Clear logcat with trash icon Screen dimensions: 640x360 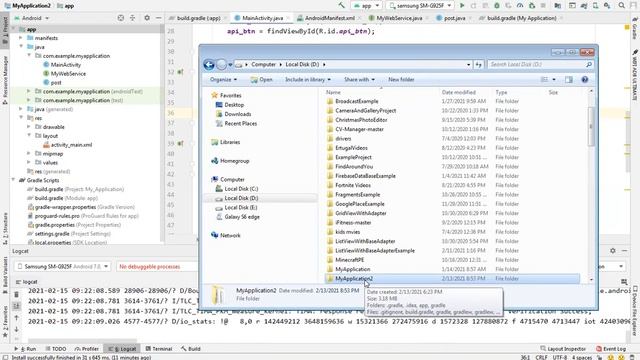[x=16, y=294]
